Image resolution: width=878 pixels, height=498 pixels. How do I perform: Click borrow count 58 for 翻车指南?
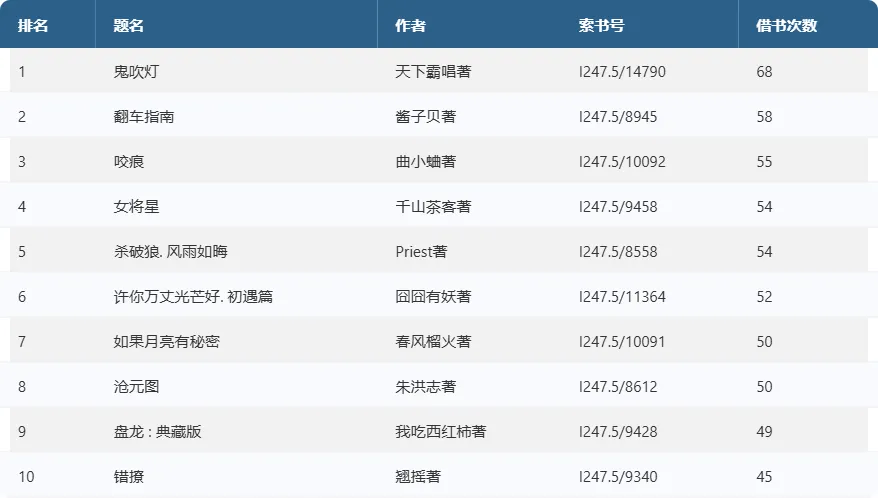click(764, 117)
